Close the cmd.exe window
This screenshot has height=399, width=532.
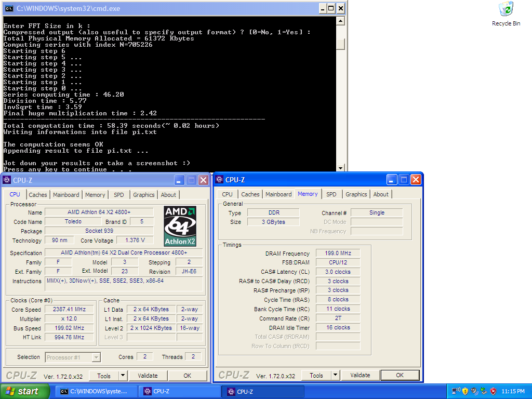pos(341,8)
